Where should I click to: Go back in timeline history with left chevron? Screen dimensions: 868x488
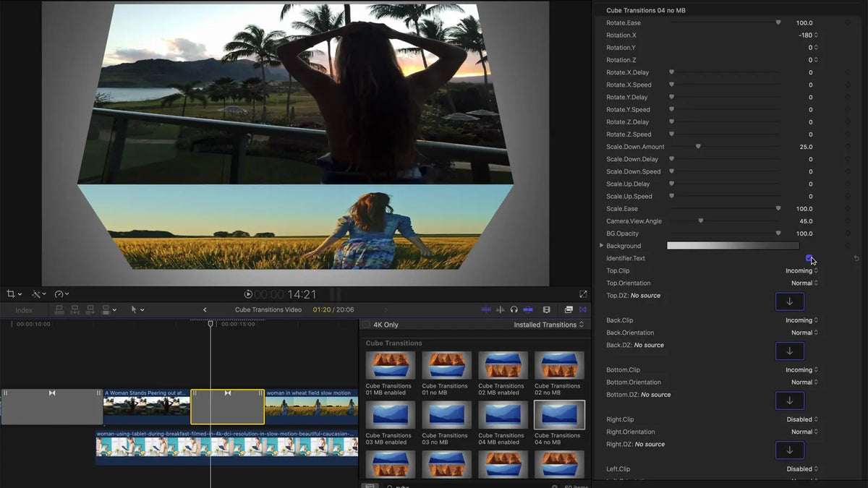205,310
